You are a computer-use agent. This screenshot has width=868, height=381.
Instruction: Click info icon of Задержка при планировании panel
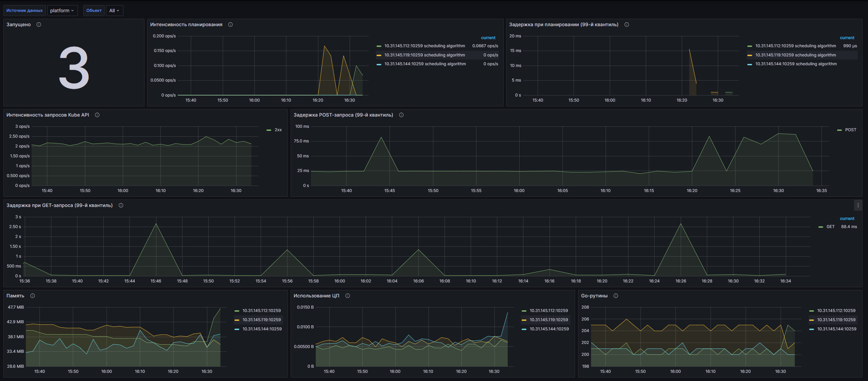627,24
